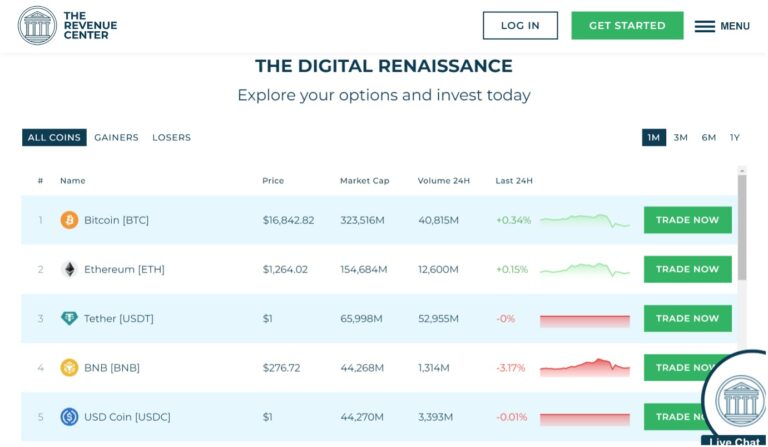Click the Ethereum coin icon
This screenshot has width=768, height=447.
[x=69, y=269]
